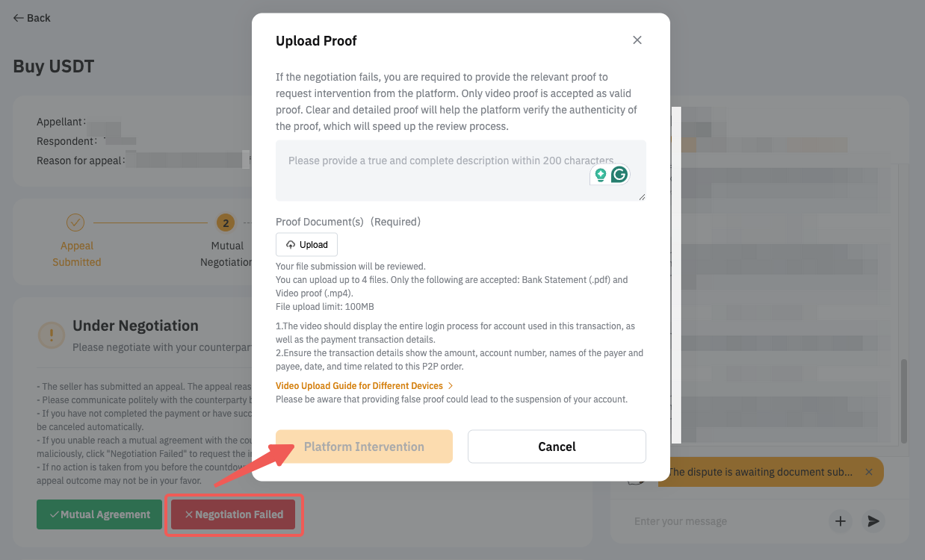Dismiss the dispute awaiting document notification

[868, 472]
